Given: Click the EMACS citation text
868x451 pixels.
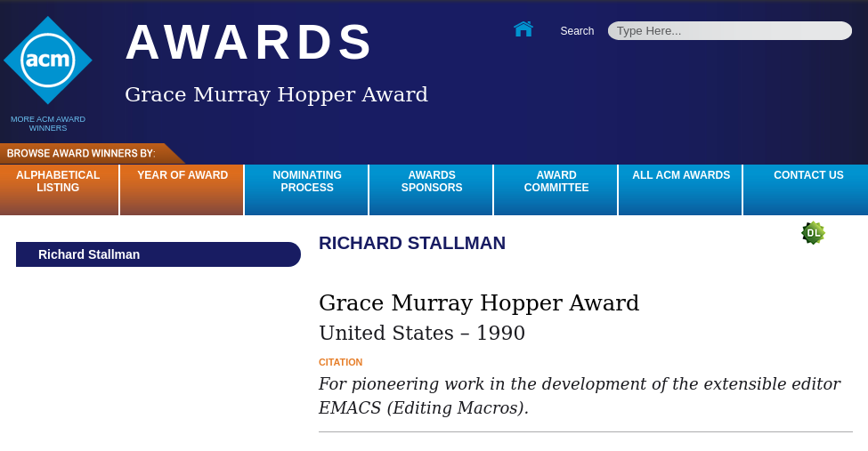Looking at the screenshot, I should pos(579,396).
